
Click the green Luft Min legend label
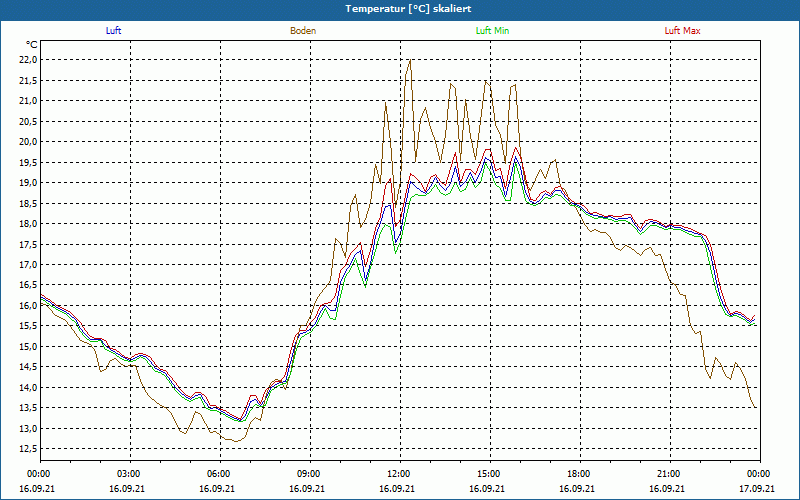(x=492, y=31)
